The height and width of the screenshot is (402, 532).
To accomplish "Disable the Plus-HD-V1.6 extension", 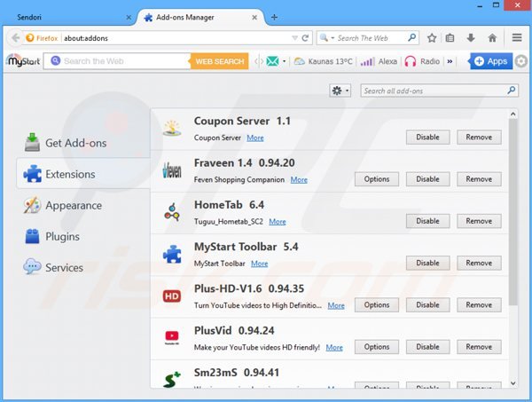I will tap(428, 305).
